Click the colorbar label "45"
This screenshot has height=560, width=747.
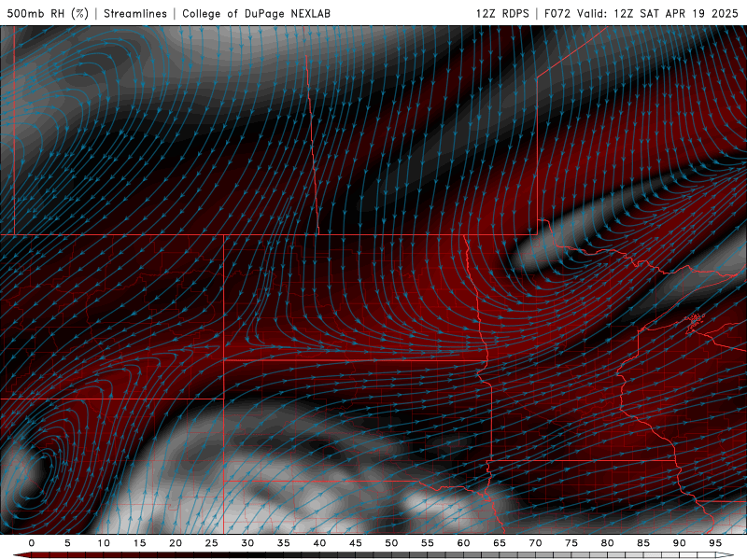click(356, 543)
